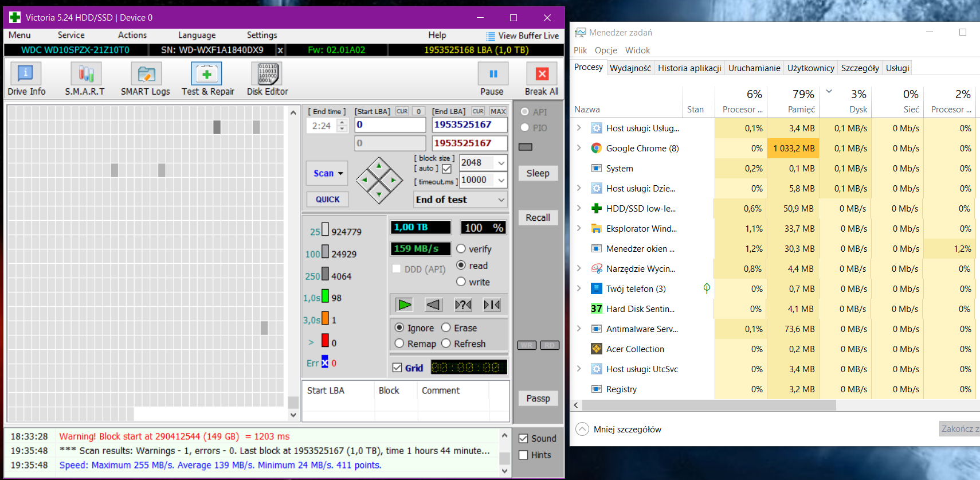Open Drive Info in Victoria

[x=26, y=79]
